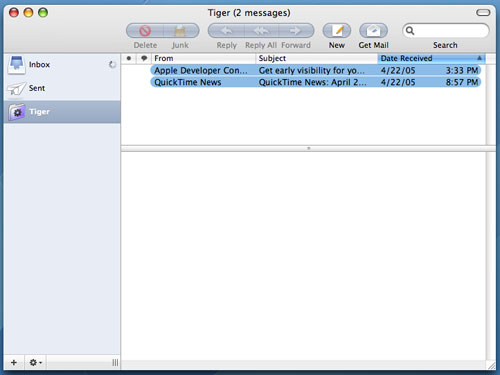Click the window resize corner grip
The image size is (500, 375).
(x=491, y=365)
